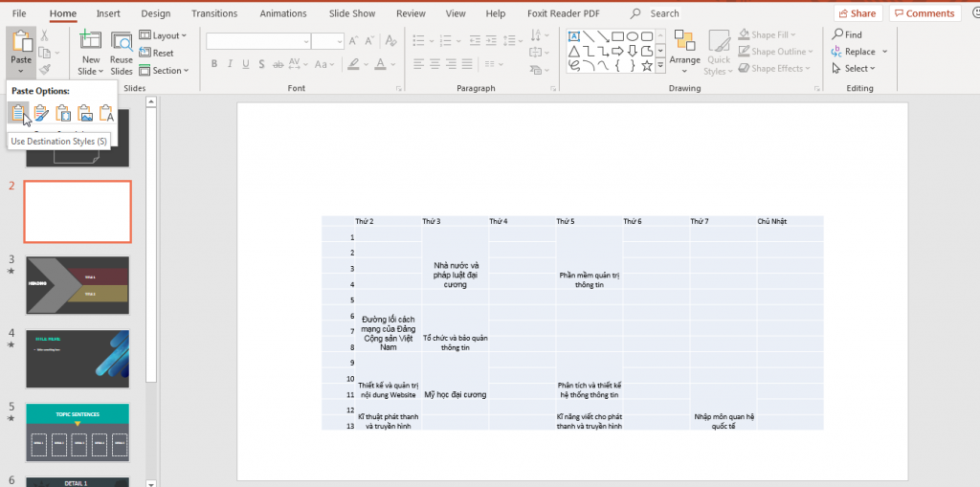
Task: Open the Transitions tab
Action: [x=214, y=13]
